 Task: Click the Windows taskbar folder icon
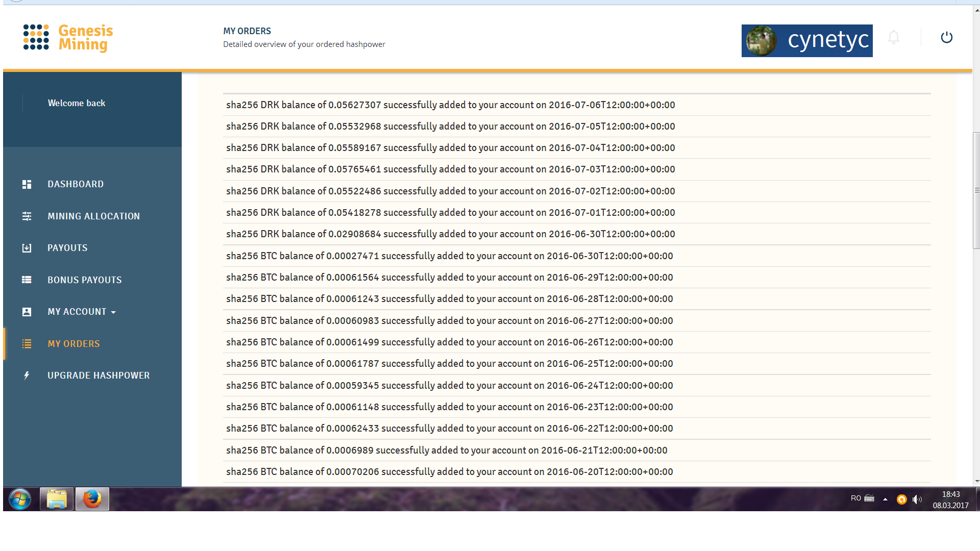[x=56, y=498]
